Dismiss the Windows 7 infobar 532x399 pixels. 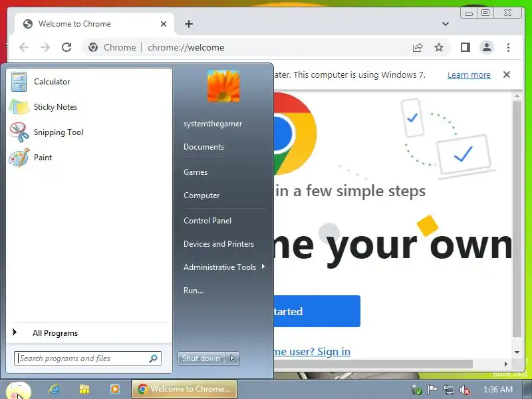tap(507, 74)
